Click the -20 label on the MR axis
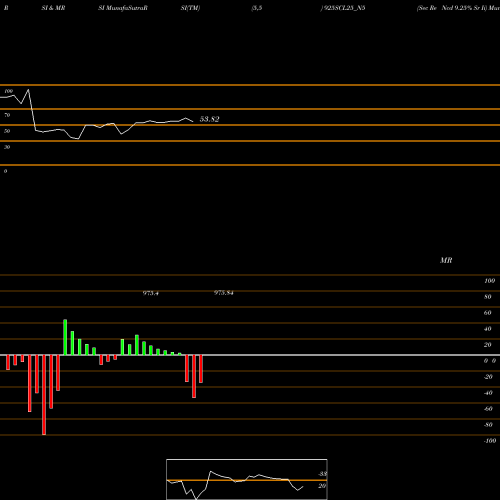The width and height of the screenshot is (500, 500). tap(488, 377)
